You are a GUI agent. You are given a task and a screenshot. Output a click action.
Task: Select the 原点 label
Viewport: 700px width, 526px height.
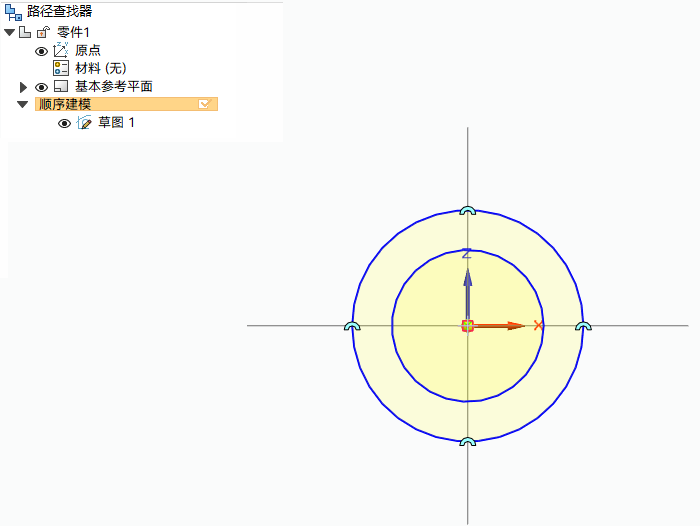[88, 50]
